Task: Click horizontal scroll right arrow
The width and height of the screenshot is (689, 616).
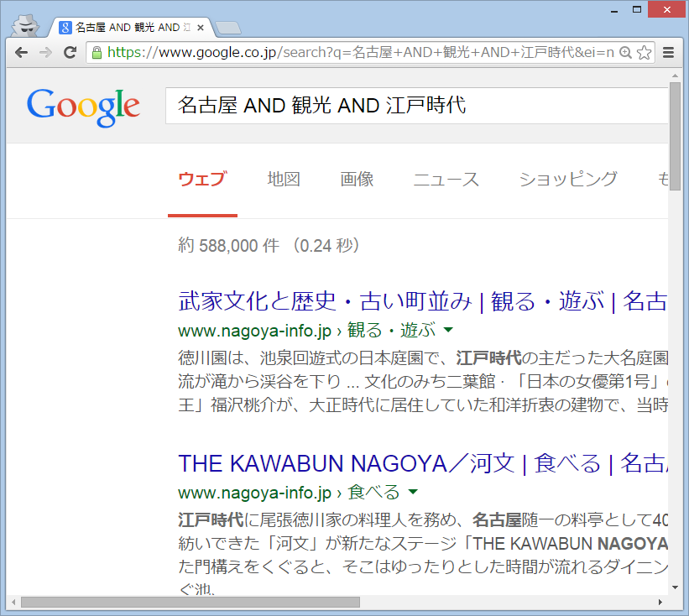Action: 660,602
